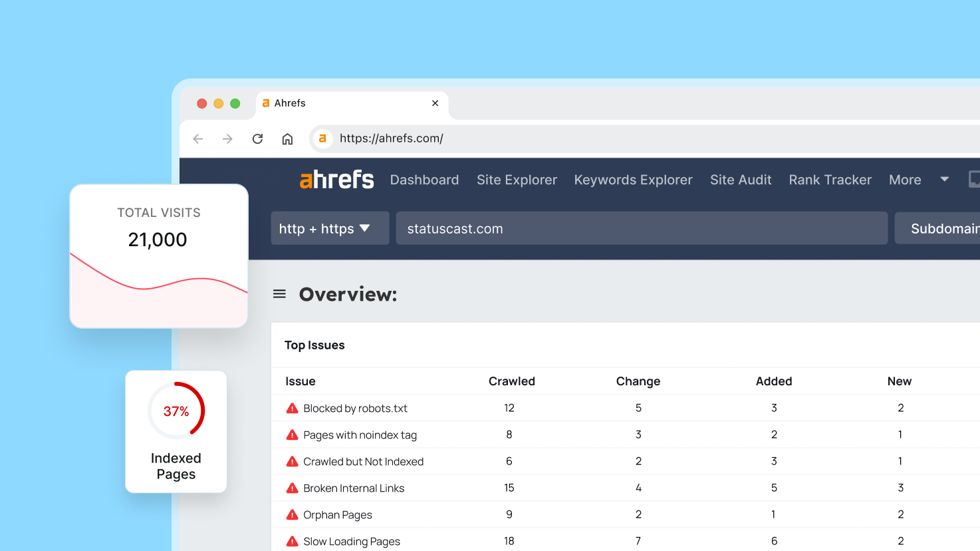Open Site Explorer in the navbar
This screenshot has width=980, height=551.
tap(517, 180)
